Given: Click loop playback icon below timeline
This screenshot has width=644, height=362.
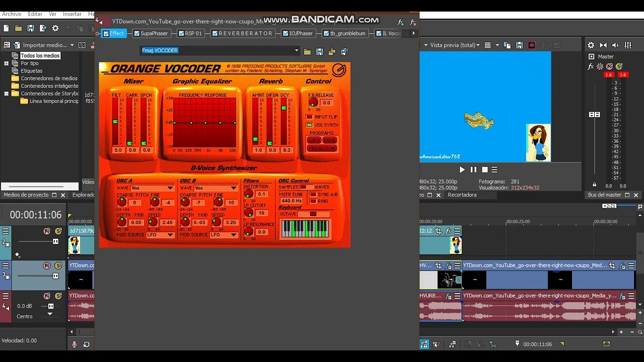Looking at the screenshot, I should [87, 344].
